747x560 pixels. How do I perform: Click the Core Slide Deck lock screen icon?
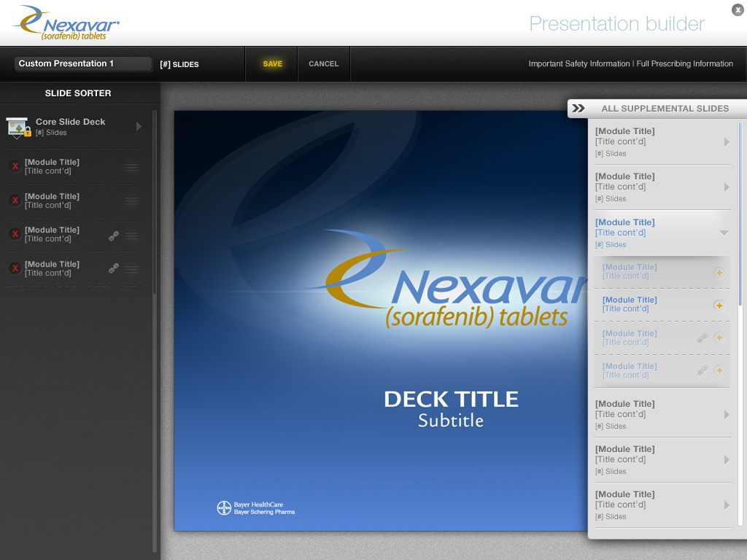click(18, 127)
